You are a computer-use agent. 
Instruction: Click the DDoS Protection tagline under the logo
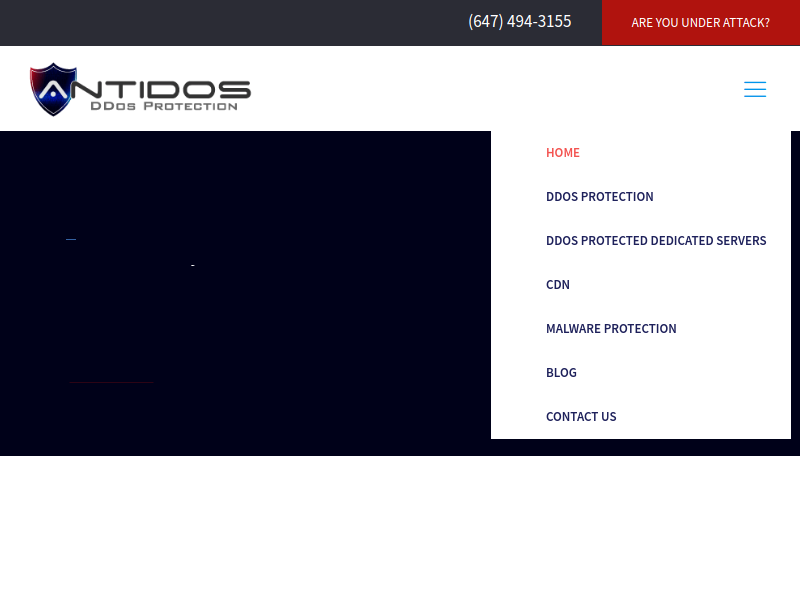[x=164, y=106]
